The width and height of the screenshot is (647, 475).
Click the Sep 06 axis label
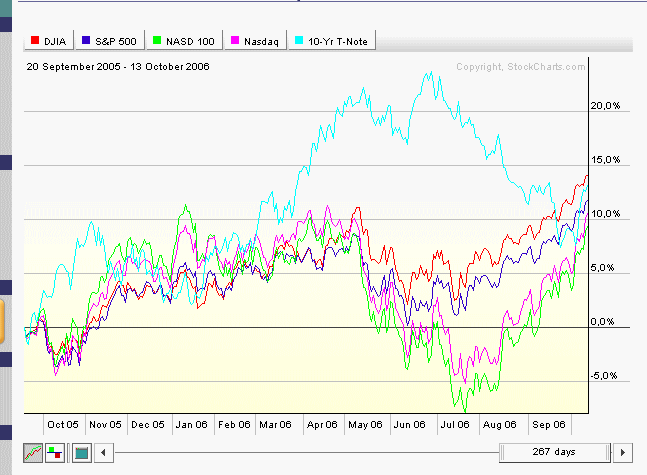(x=549, y=425)
